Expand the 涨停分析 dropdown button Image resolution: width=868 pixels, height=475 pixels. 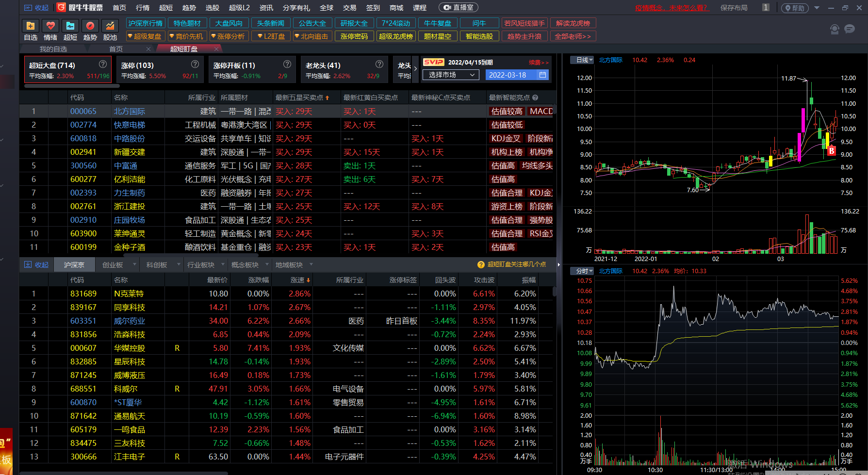(x=229, y=36)
